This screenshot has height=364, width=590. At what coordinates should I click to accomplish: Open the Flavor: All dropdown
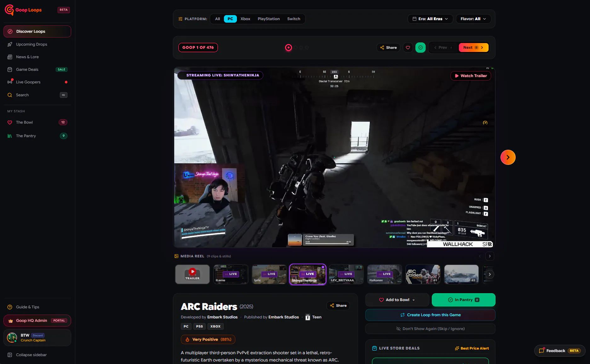(473, 19)
